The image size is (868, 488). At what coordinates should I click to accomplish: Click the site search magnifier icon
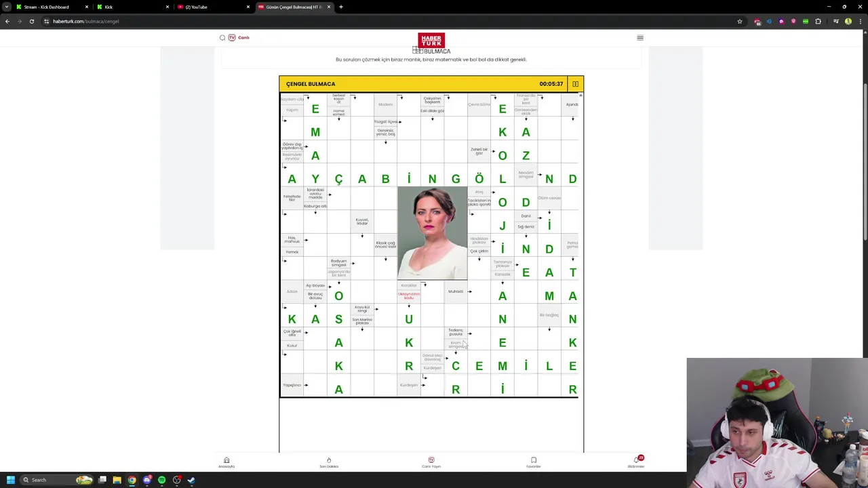pyautogui.click(x=222, y=38)
